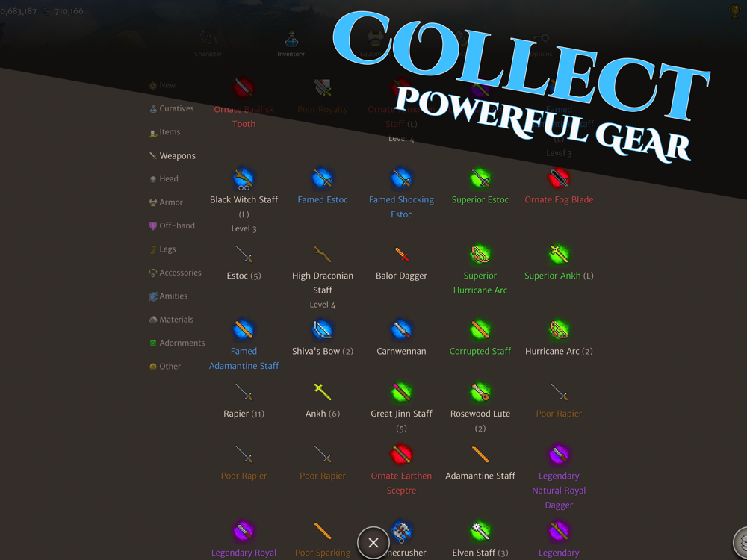Click the Famed Estoc weapon icon
Image resolution: width=747 pixels, height=560 pixels.
(323, 178)
